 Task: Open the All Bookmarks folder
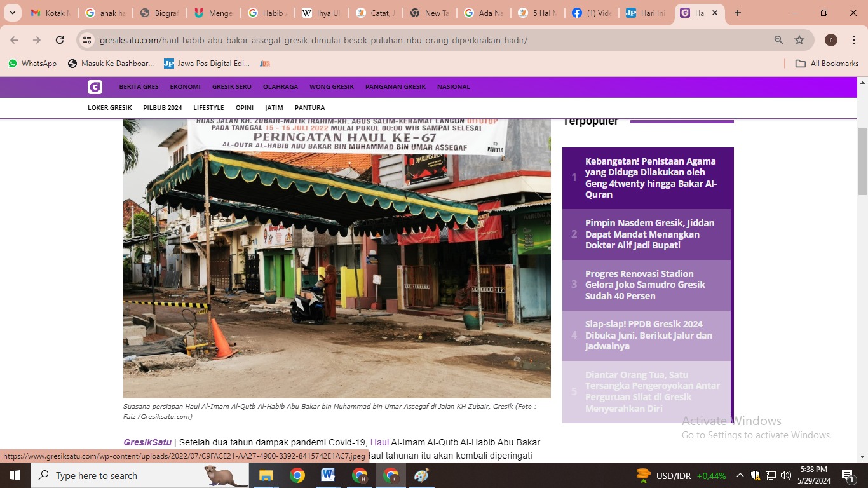pos(827,64)
